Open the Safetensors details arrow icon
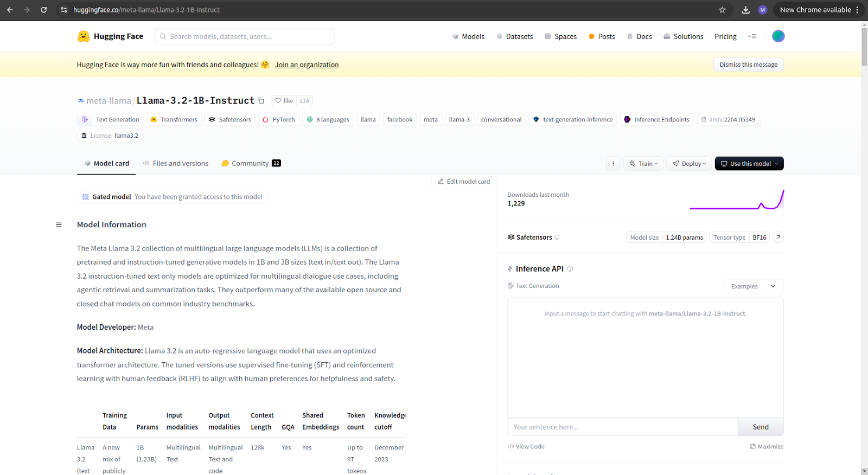This screenshot has height=475, width=868. [778, 237]
